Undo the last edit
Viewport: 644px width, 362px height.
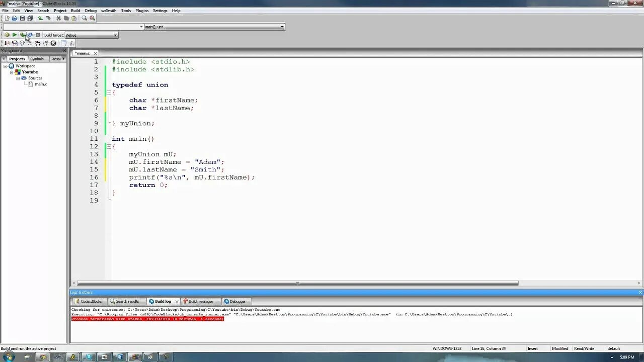click(x=40, y=18)
